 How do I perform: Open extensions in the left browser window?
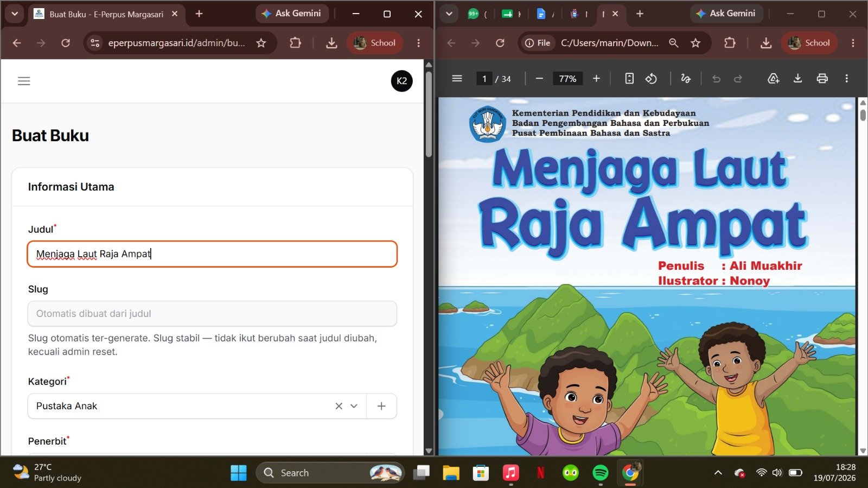[295, 43]
